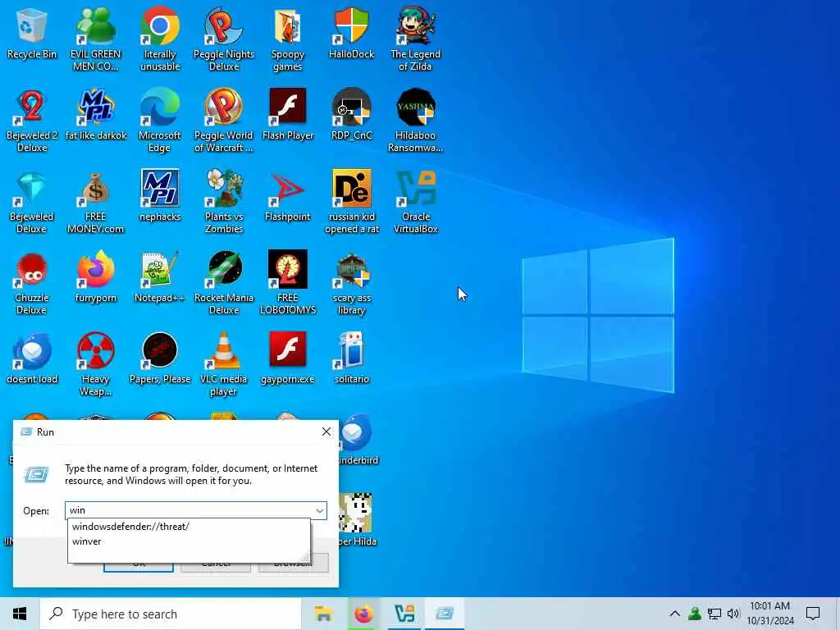The image size is (840, 630).
Task: Select Heavy Weapon desktop icon
Action: [x=95, y=365]
